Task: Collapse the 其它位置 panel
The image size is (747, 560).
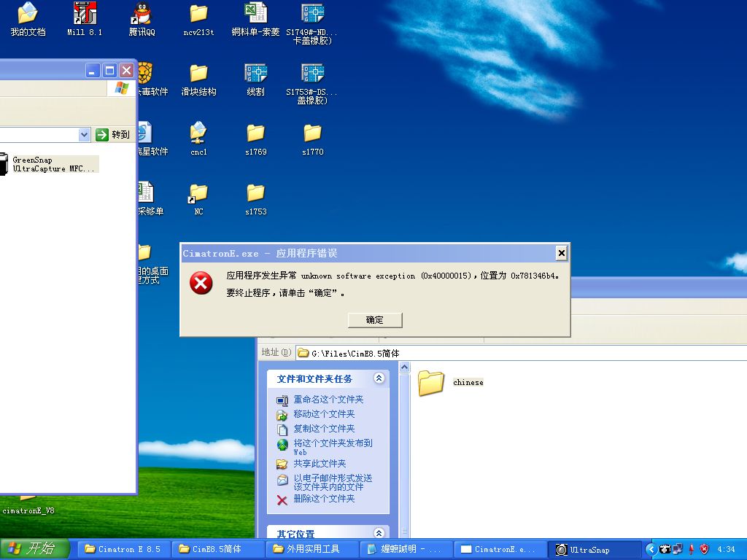Action: point(379,533)
